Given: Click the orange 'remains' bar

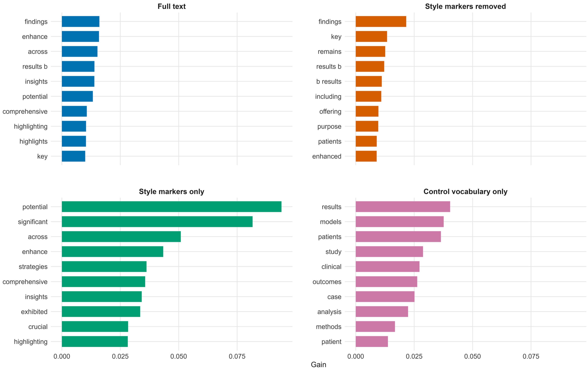Looking at the screenshot, I should (x=370, y=51).
